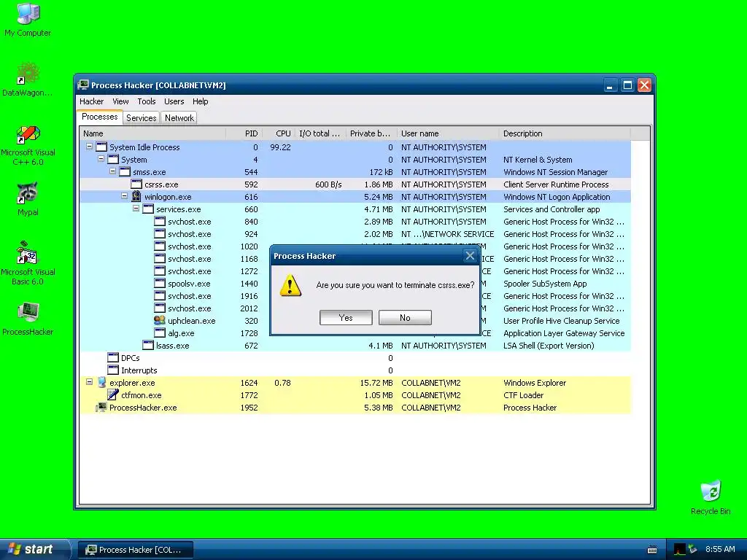The height and width of the screenshot is (560, 747).
Task: Close the confirmation dialog with X
Action: pyautogui.click(x=470, y=256)
